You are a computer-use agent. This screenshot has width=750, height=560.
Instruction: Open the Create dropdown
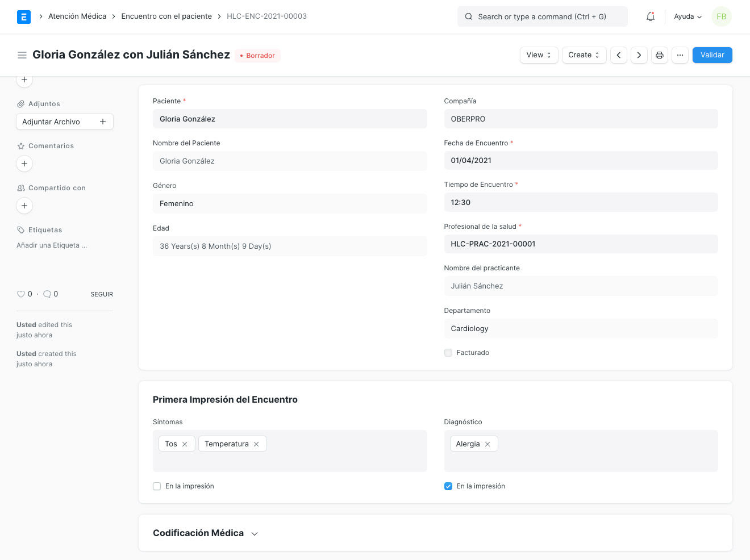(584, 55)
